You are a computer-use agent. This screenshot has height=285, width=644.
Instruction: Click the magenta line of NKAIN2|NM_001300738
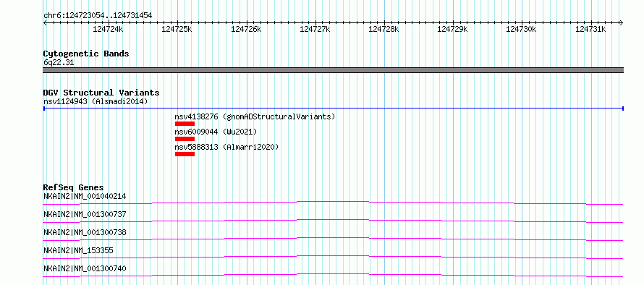click(x=333, y=239)
